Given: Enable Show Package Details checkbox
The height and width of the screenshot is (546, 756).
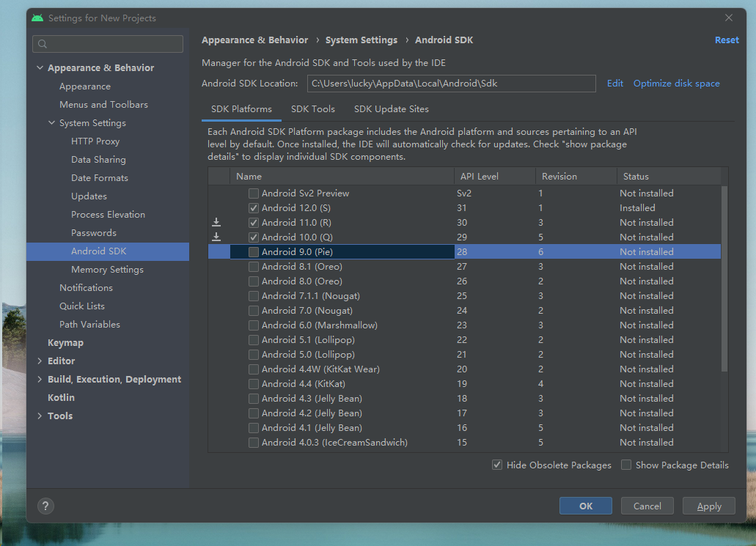Looking at the screenshot, I should (625, 465).
